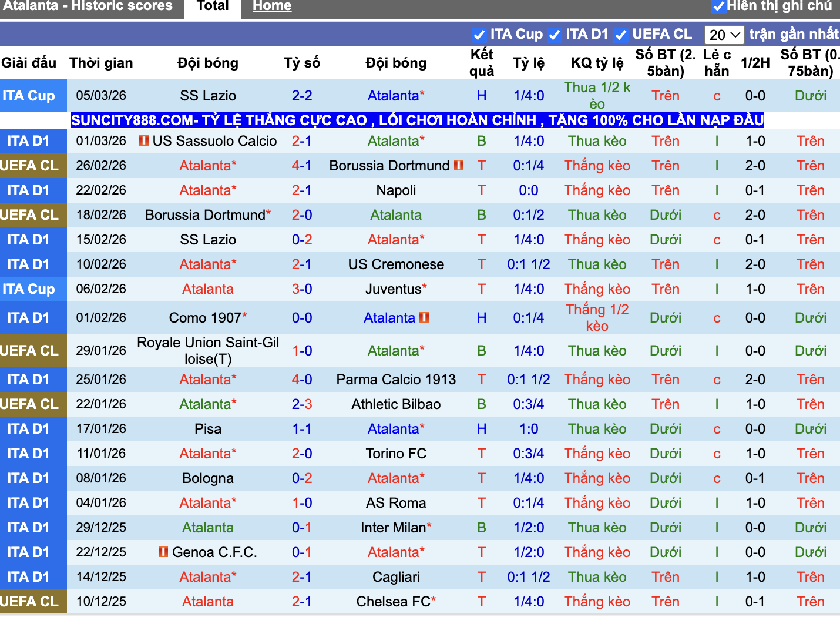Click the red card icon next to US Sassuolo Calcio
This screenshot has width=840, height=617.
tap(144, 141)
